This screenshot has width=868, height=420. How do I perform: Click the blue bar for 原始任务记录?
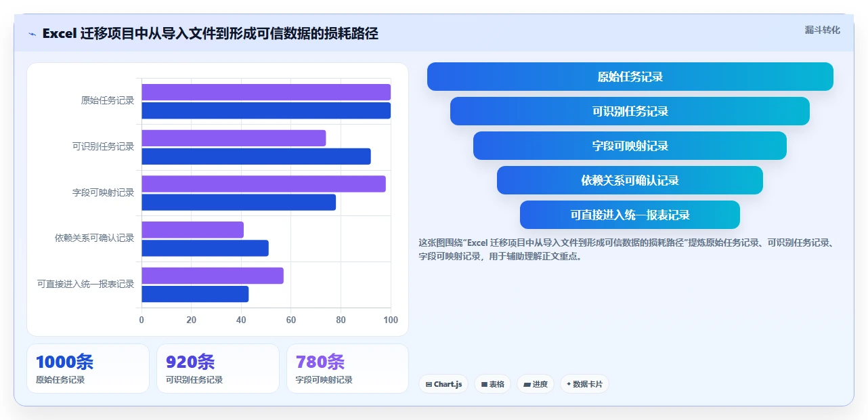pos(266,110)
